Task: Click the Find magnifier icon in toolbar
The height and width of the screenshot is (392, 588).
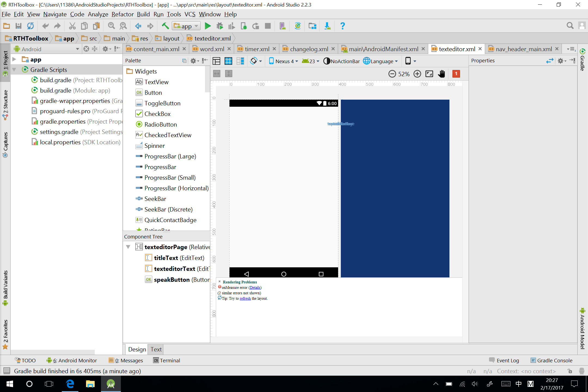Action: click(x=111, y=26)
